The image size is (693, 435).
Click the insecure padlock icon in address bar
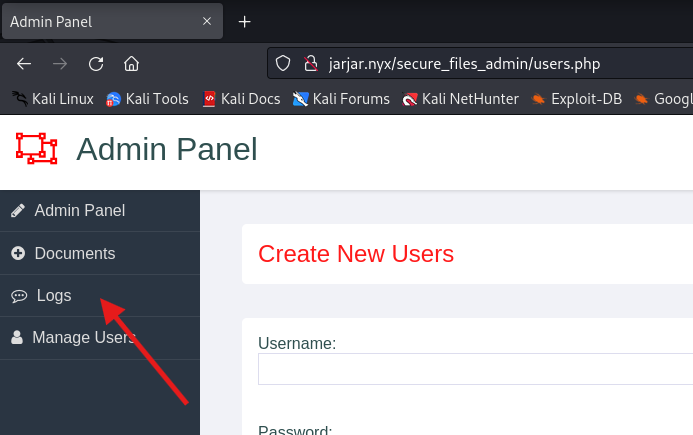[309, 64]
